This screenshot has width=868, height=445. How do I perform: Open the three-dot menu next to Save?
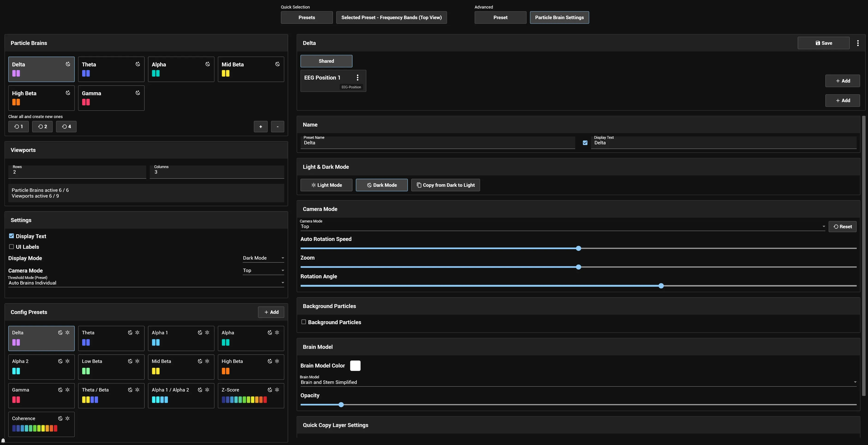pyautogui.click(x=858, y=43)
